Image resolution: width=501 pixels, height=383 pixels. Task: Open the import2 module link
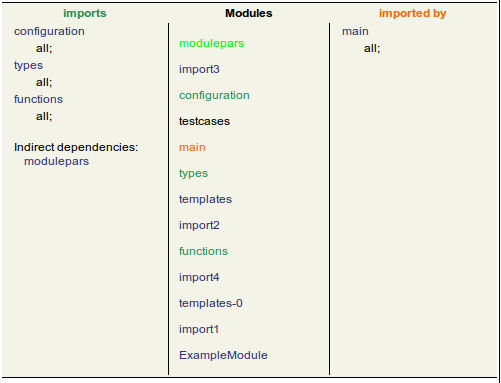pos(199,225)
